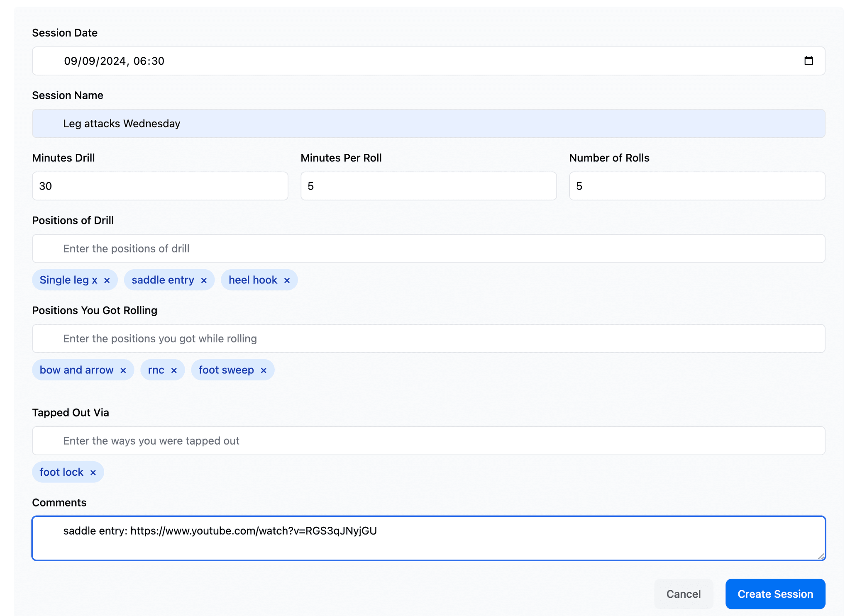
Task: Remove the 'rnc' rolling position tag
Action: [173, 370]
